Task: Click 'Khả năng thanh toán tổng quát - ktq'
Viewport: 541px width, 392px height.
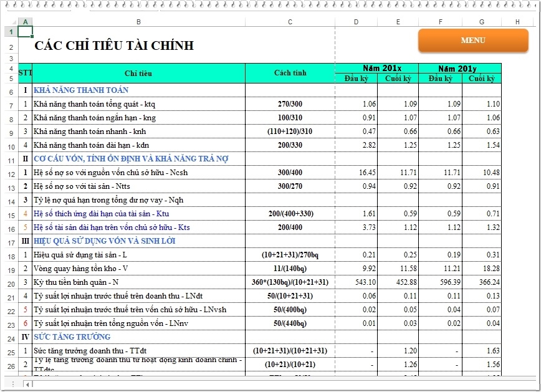Action: point(94,104)
